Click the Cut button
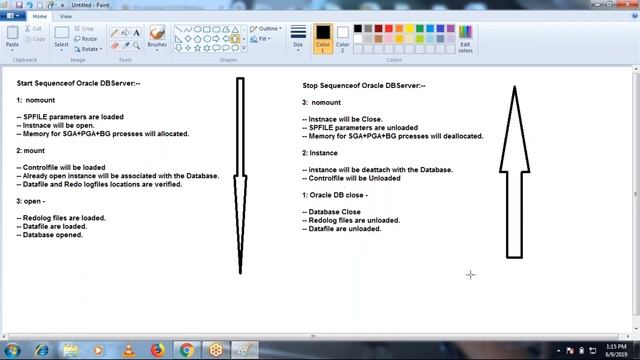640x360 pixels. (x=33, y=29)
